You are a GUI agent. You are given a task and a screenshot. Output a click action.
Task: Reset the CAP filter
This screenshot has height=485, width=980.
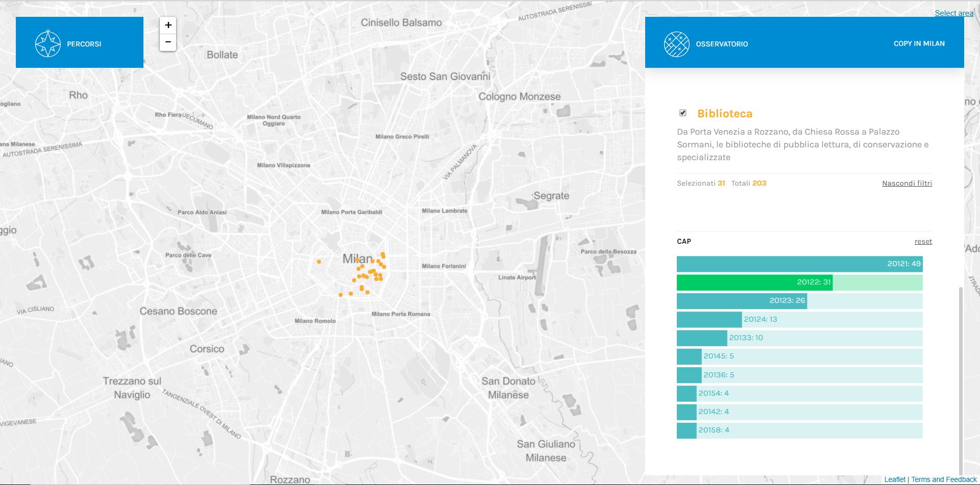coord(923,241)
